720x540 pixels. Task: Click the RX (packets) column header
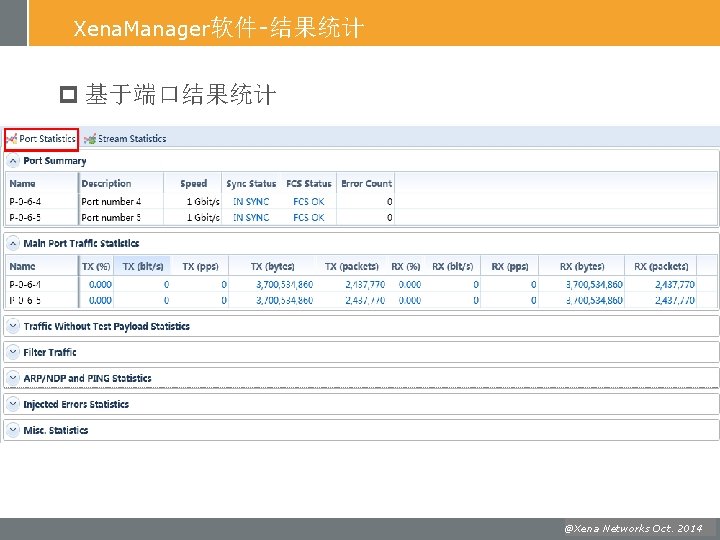coord(661,266)
